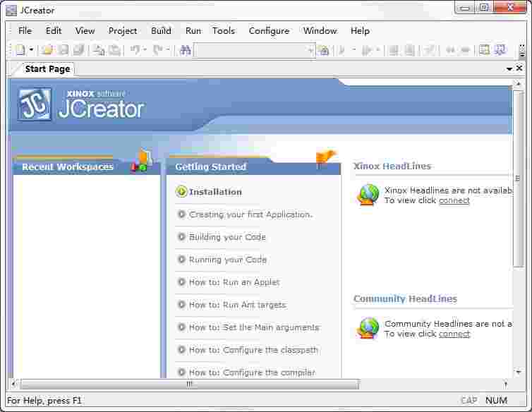This screenshot has height=412, width=532.
Task: Click connect link under Community HeadLines
Action: tap(454, 334)
